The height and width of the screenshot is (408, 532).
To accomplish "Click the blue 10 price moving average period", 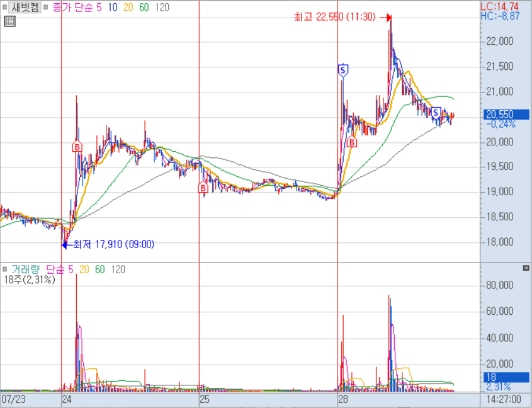I will pos(113,7).
